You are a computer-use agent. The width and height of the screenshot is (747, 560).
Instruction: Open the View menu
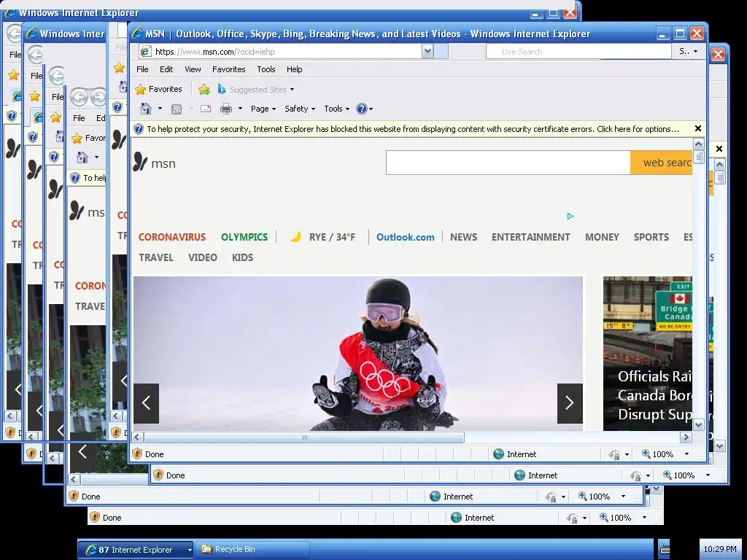pyautogui.click(x=193, y=69)
